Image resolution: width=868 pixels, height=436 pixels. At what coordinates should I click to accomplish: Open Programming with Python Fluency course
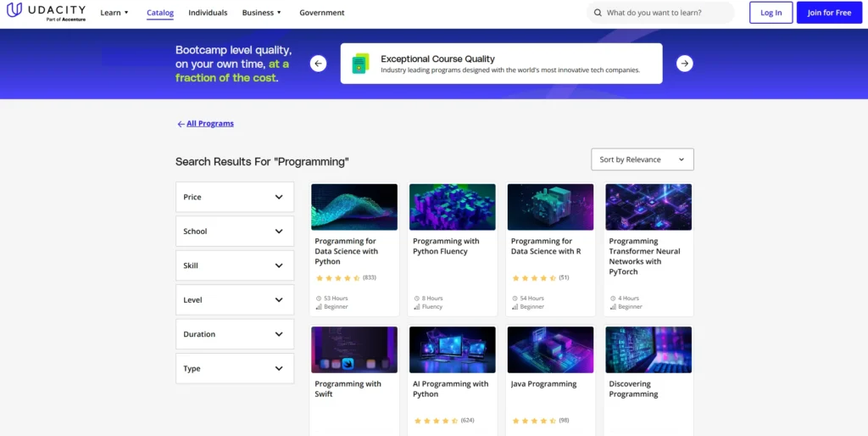446,247
